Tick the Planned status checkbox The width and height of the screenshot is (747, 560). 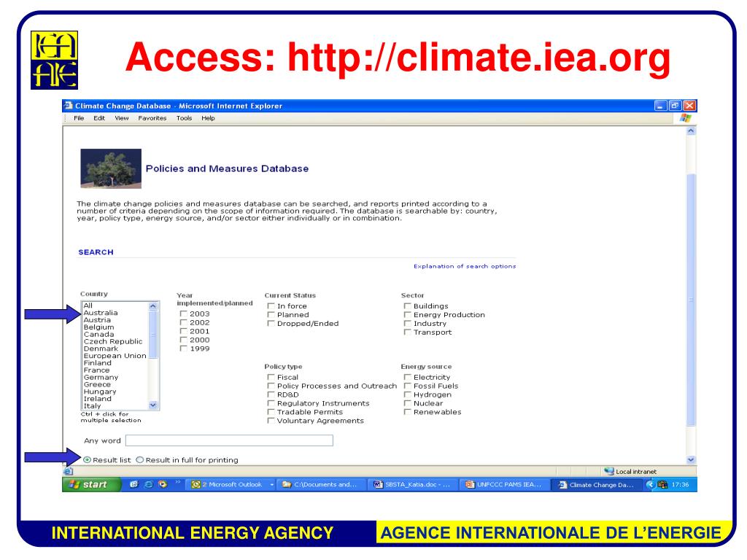(271, 314)
